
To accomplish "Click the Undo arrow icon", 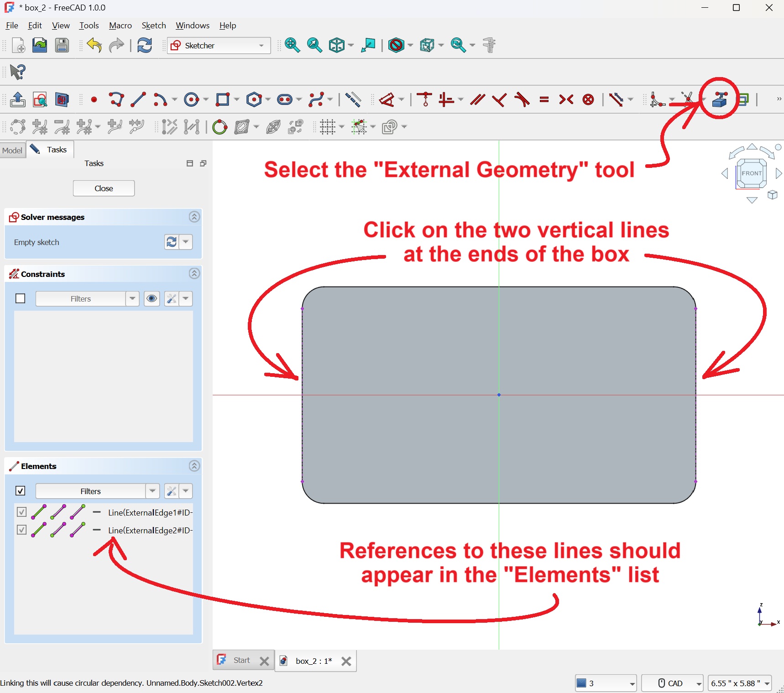I will click(x=94, y=46).
